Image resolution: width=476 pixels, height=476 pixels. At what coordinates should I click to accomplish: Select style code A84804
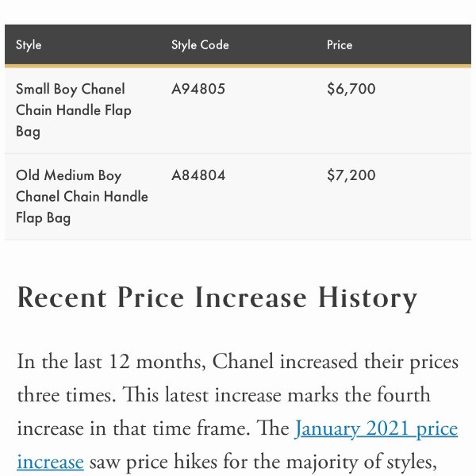pos(198,175)
